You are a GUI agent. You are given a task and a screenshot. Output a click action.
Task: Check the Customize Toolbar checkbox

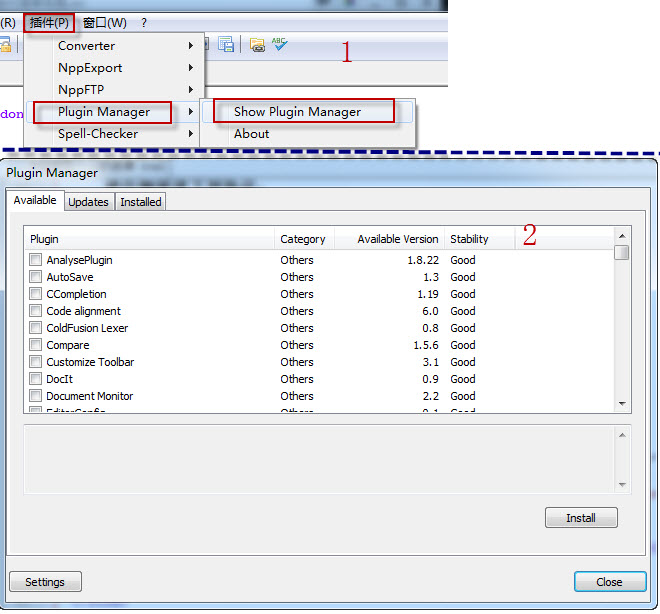click(36, 361)
